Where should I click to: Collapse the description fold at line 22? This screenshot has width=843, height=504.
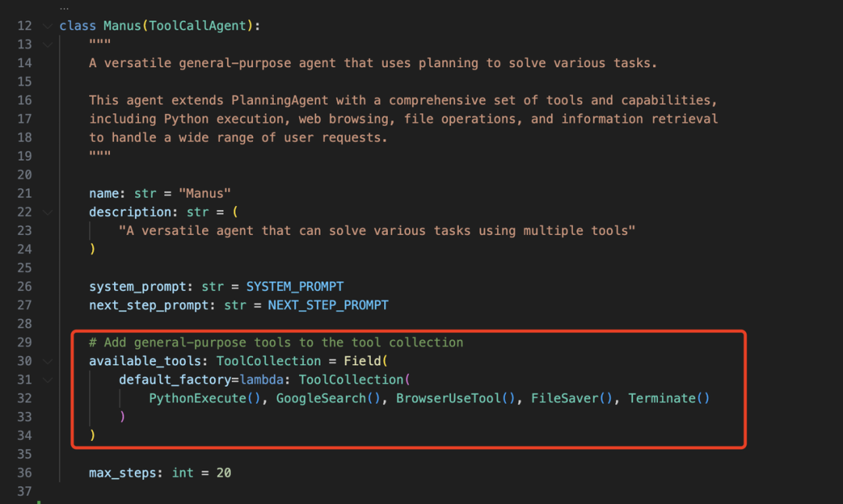tap(48, 213)
